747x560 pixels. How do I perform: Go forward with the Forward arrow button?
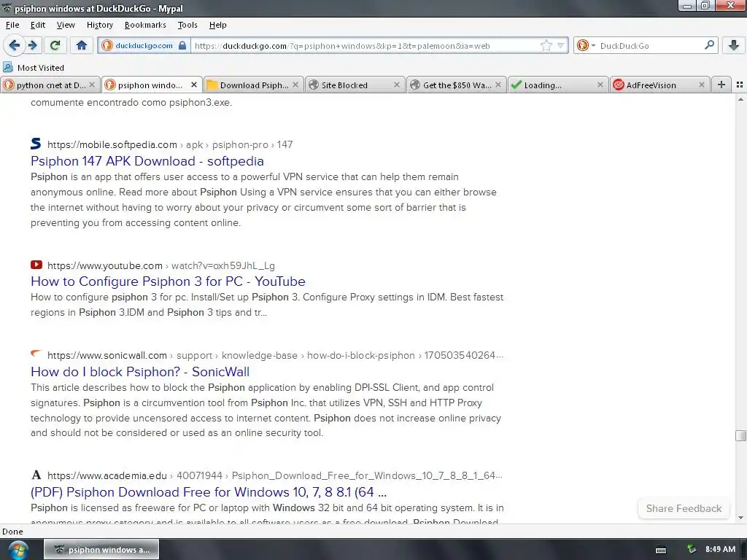click(32, 45)
